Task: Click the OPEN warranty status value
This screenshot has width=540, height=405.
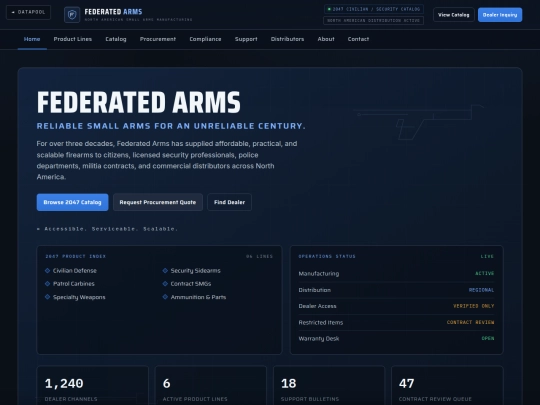Action: click(x=488, y=339)
